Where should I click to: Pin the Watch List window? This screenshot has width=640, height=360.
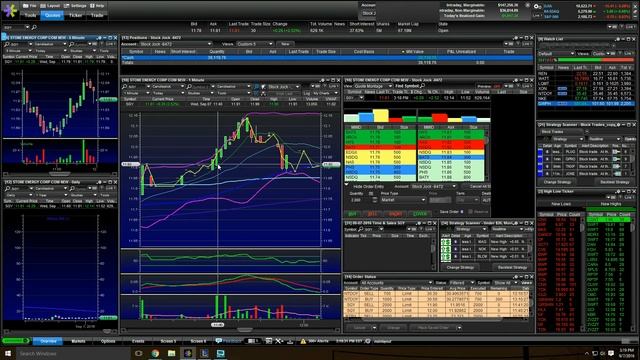(618, 39)
